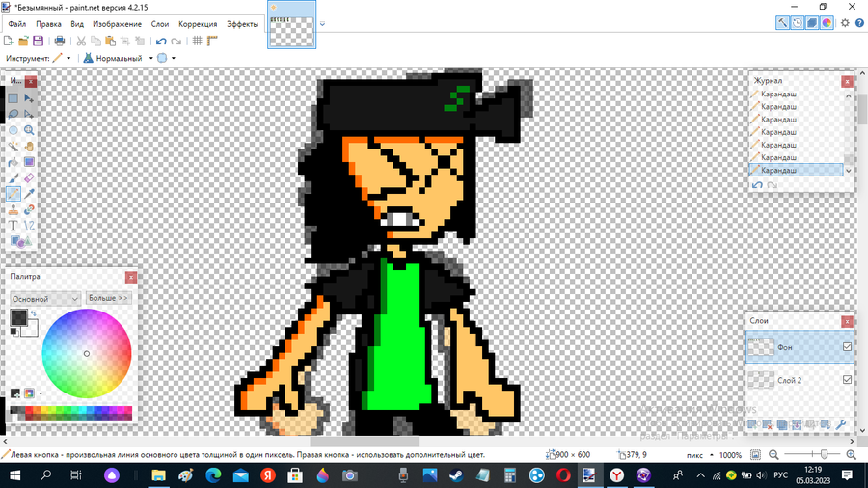The height and width of the screenshot is (488, 868).
Task: Choose the Move Selection tool
Action: (29, 114)
